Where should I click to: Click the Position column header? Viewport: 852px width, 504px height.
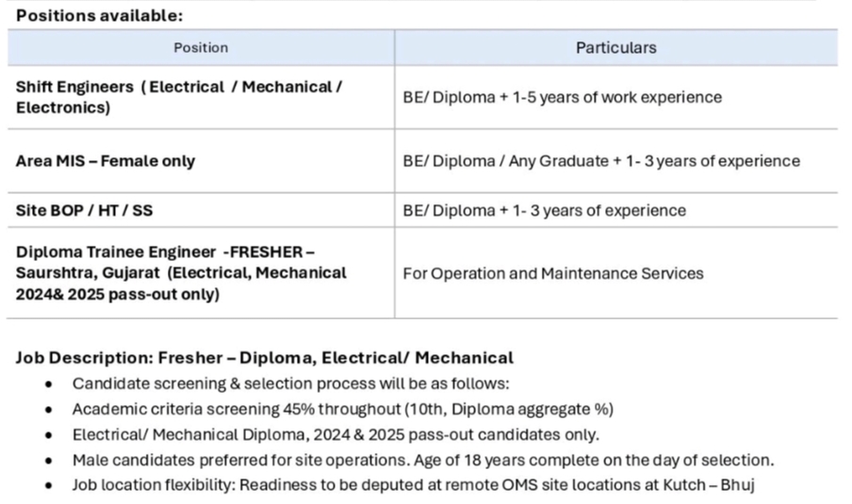(201, 48)
